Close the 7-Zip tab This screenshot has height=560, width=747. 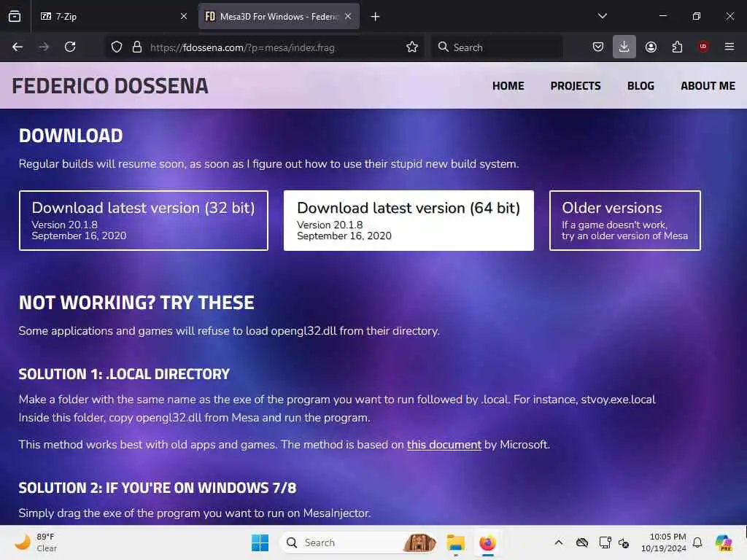pos(184,16)
